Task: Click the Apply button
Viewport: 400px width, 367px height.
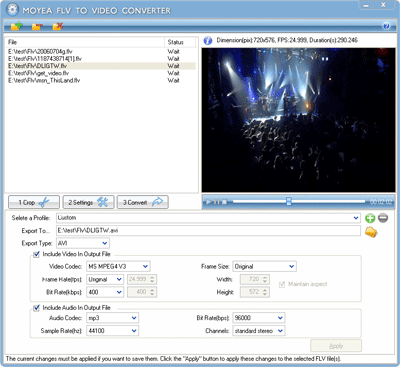Action: point(336,346)
